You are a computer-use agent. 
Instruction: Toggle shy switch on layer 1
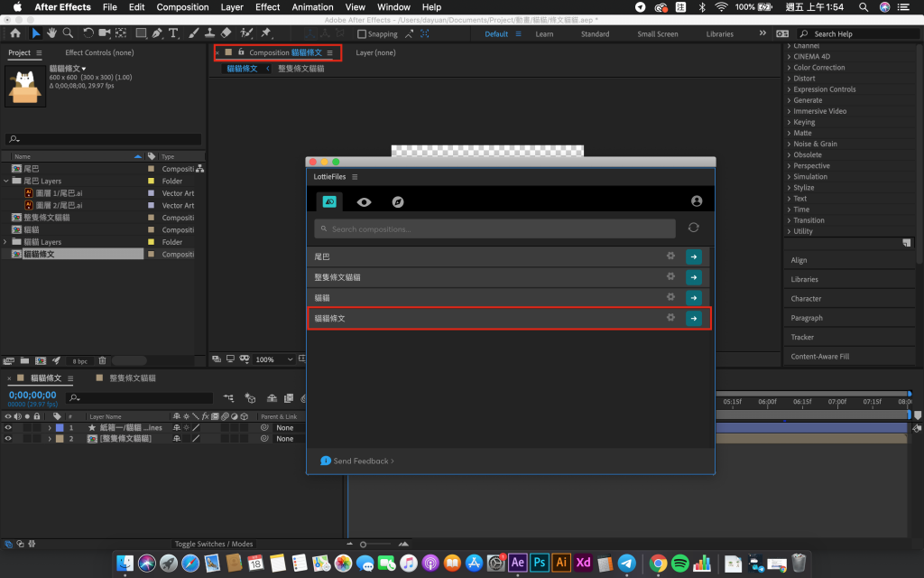176,427
